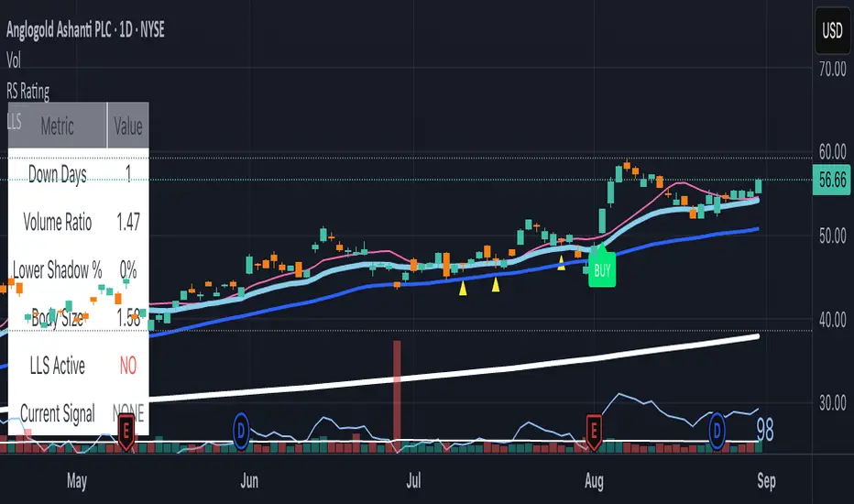Click the Volume Ratio value 1.47

tap(128, 223)
